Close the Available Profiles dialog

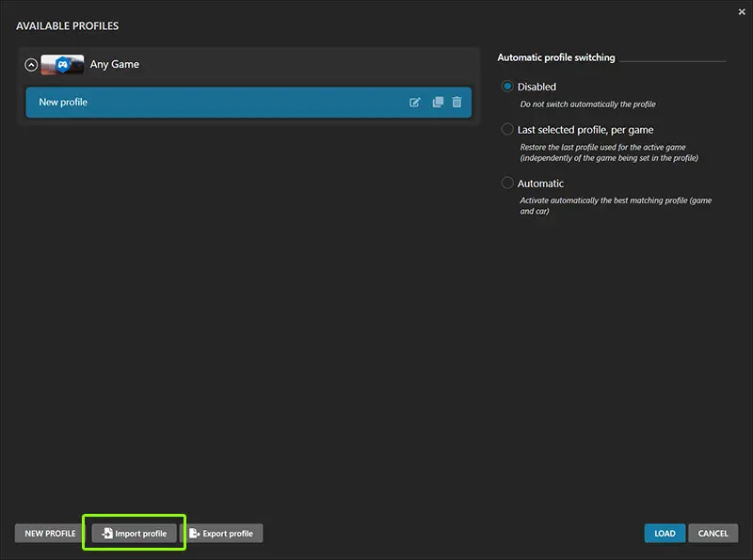[x=741, y=11]
